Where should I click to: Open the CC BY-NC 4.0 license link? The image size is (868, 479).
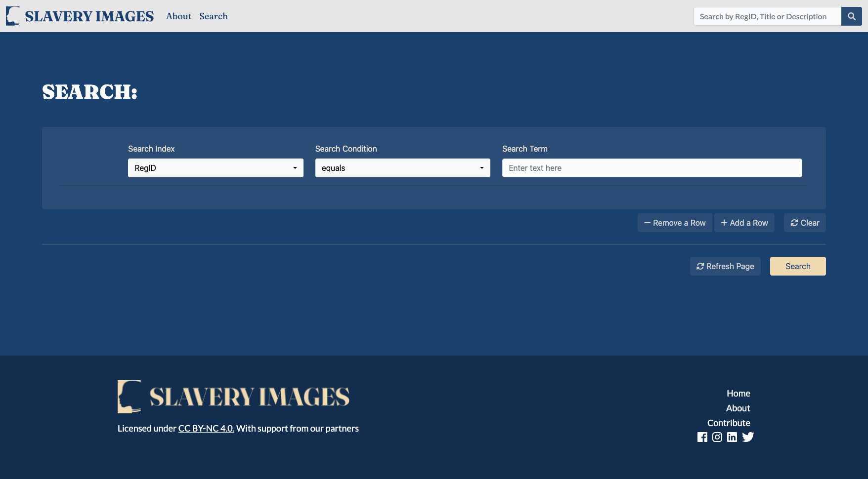coord(206,429)
